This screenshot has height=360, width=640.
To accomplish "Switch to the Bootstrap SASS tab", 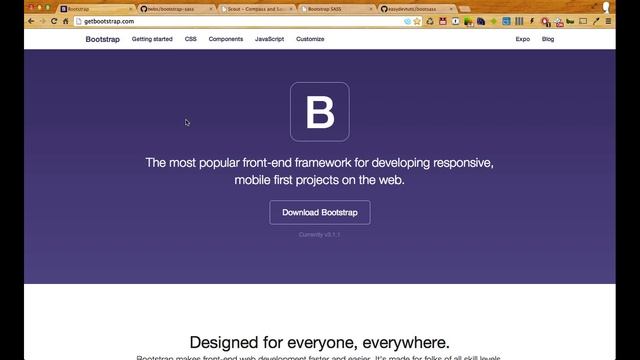I will [336, 9].
